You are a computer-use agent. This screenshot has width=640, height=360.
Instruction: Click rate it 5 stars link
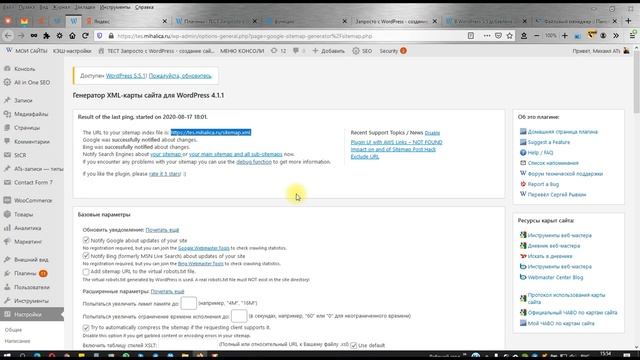pyautogui.click(x=164, y=174)
